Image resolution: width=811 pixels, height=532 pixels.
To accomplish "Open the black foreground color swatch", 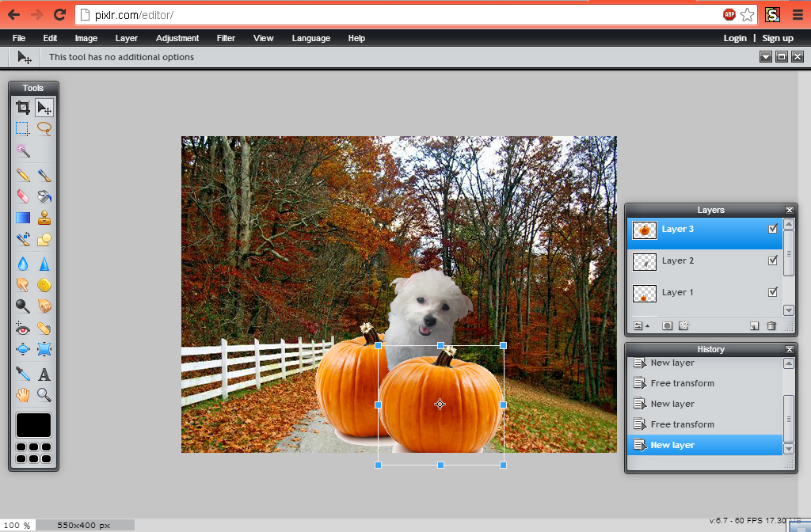I will [33, 425].
